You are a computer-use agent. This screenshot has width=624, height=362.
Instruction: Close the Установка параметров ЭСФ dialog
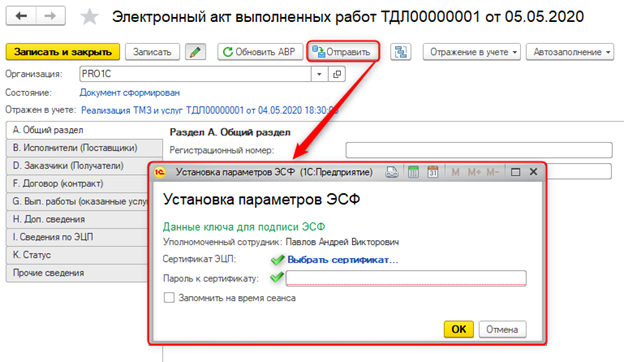(533, 171)
